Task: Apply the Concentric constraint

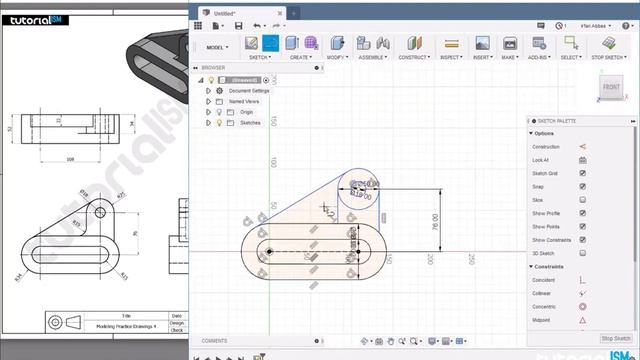Action: coord(582,307)
